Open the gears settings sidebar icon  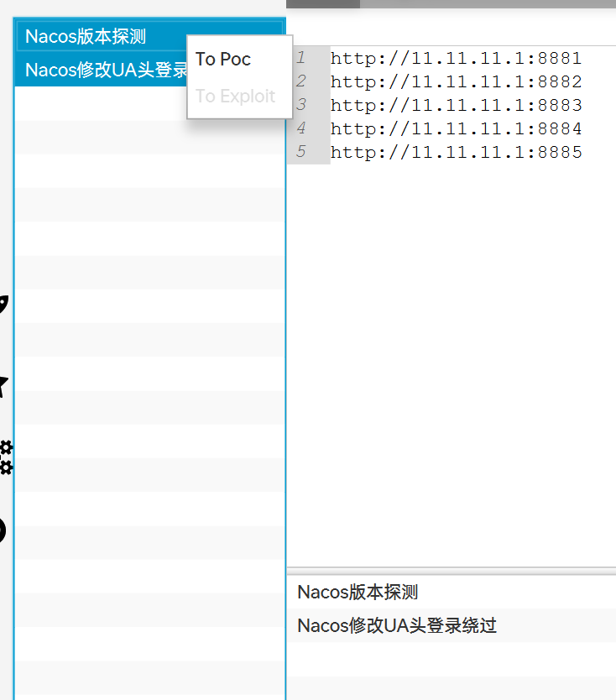click(x=6, y=457)
